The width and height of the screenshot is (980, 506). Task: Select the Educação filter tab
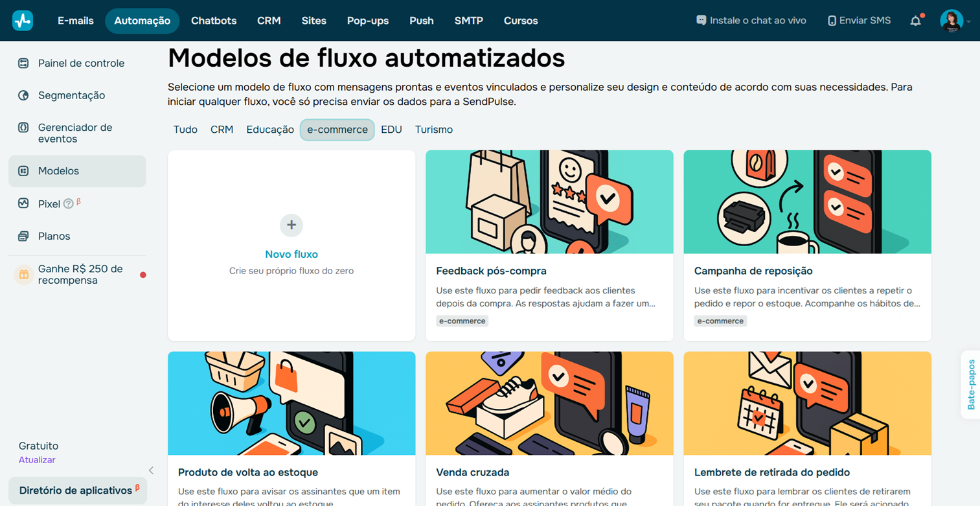[270, 130]
